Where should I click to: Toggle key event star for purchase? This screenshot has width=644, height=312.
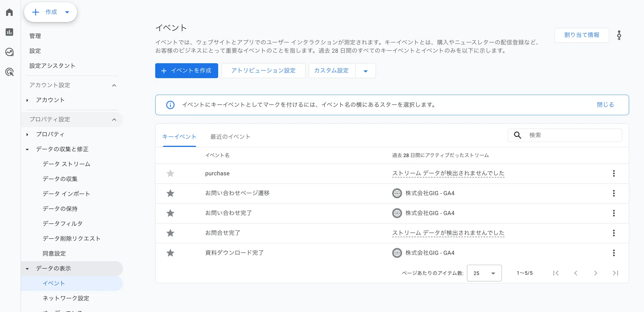click(x=170, y=173)
